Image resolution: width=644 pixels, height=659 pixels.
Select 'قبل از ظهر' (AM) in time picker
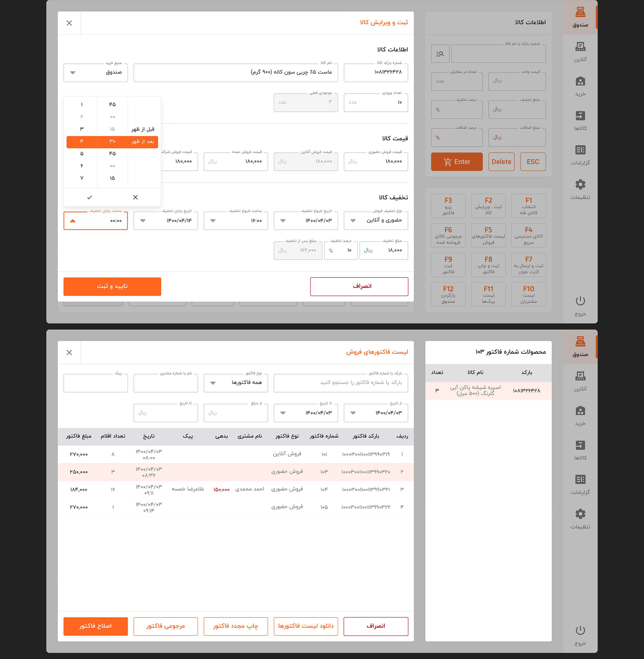pos(143,129)
